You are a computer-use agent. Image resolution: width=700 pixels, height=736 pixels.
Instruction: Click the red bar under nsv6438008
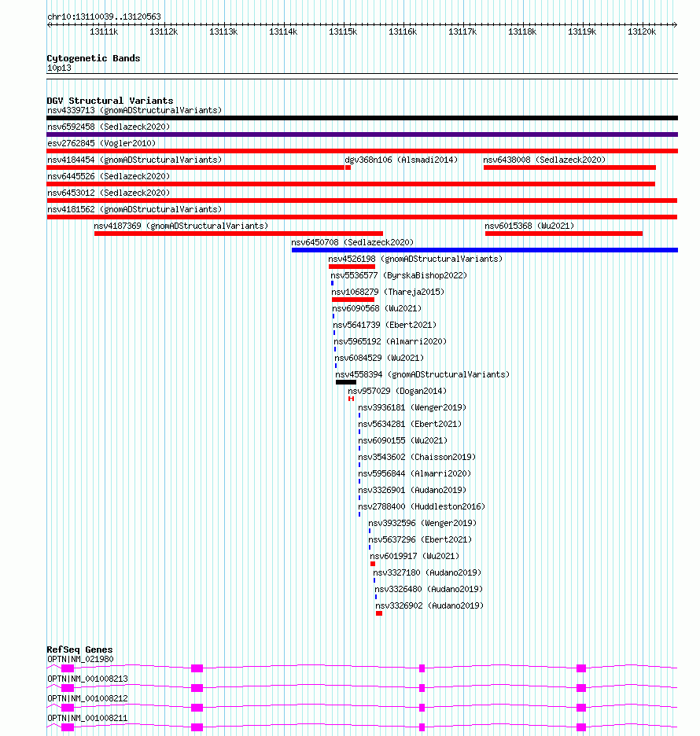click(x=569, y=167)
